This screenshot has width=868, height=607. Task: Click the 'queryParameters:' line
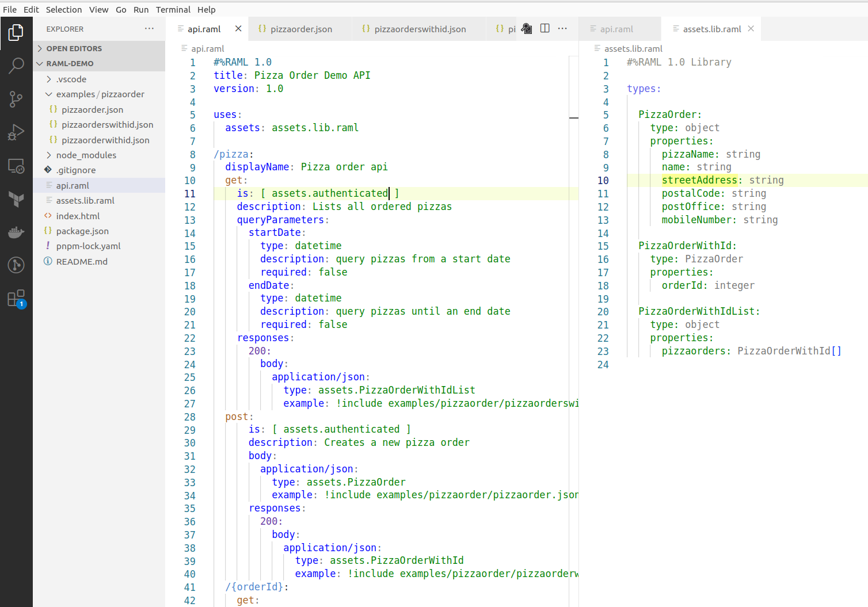[283, 220]
